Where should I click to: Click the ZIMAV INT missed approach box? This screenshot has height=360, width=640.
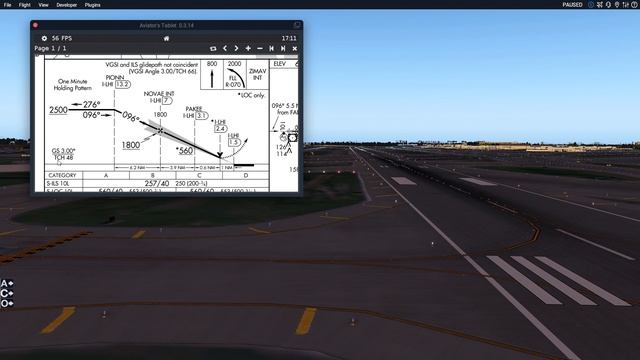coord(258,74)
